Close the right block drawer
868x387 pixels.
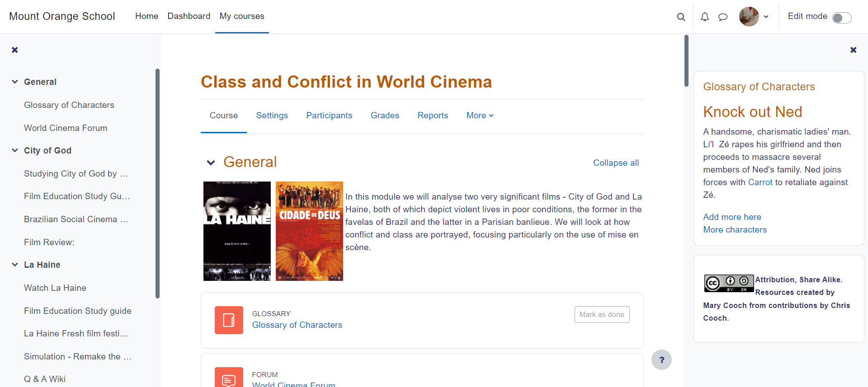click(x=853, y=50)
